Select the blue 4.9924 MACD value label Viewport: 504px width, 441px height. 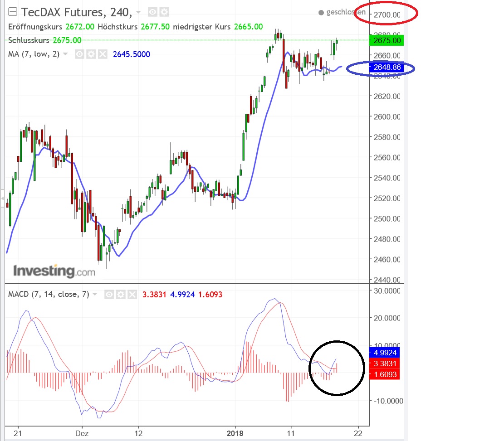click(x=385, y=352)
